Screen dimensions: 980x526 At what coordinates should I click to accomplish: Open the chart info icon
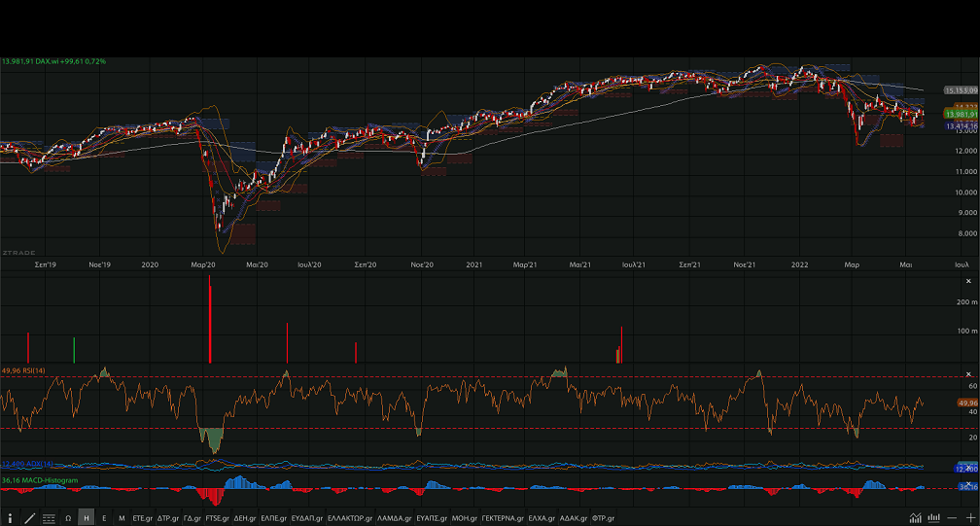[10, 518]
